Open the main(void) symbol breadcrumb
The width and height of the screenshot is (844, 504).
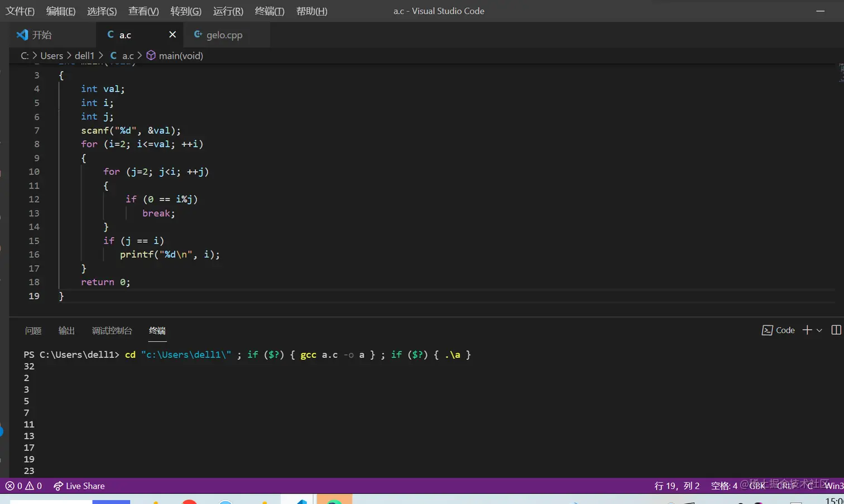pyautogui.click(x=175, y=56)
